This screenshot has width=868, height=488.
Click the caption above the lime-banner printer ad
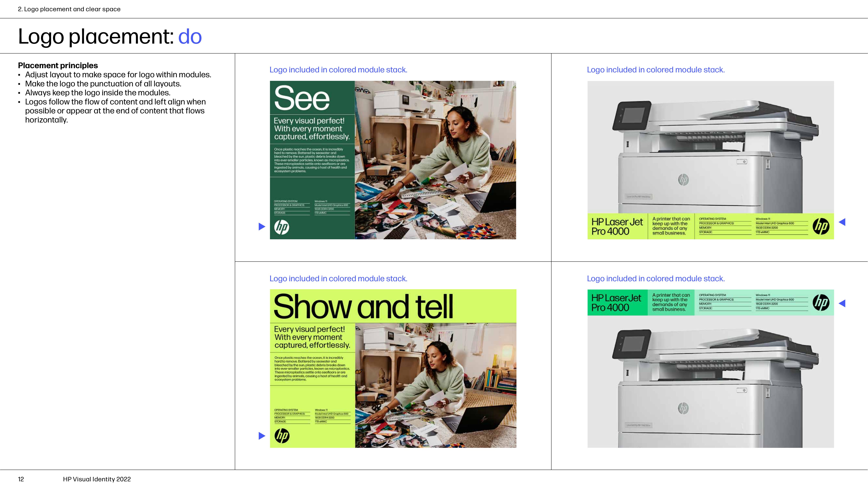[x=656, y=70]
